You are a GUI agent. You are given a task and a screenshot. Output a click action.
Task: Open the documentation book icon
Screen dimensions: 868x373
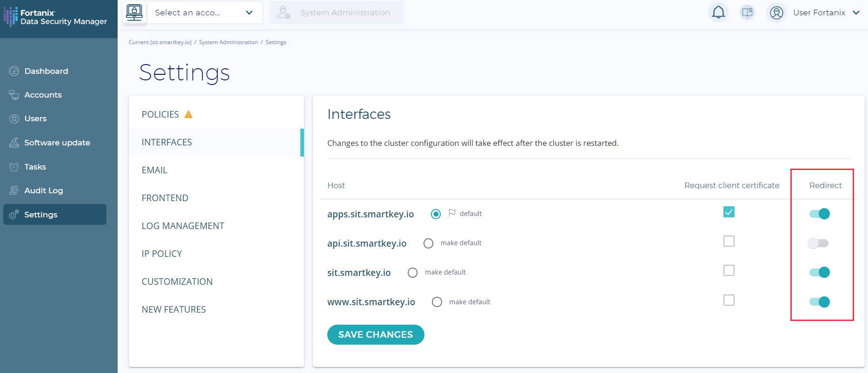click(747, 13)
